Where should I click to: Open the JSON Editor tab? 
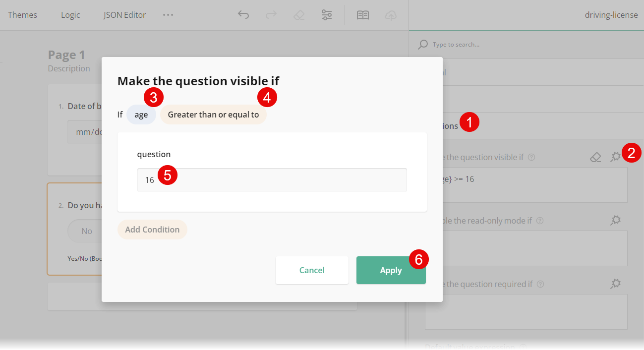[124, 15]
